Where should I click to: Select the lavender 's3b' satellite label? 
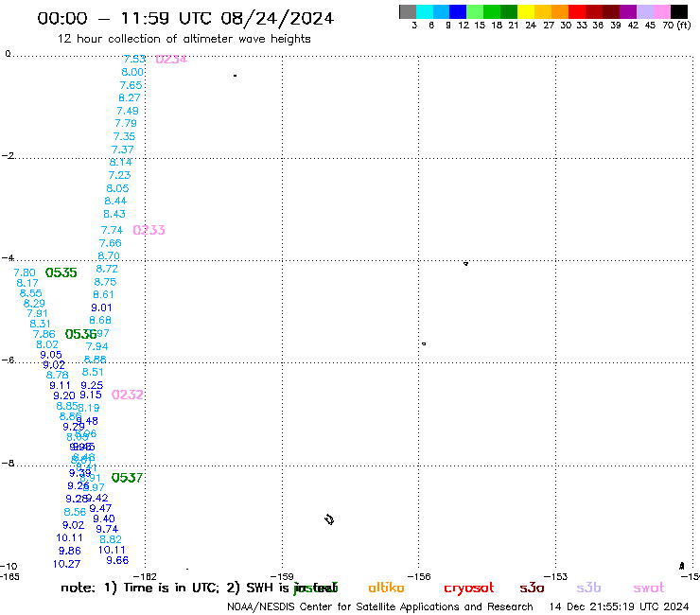(588, 589)
